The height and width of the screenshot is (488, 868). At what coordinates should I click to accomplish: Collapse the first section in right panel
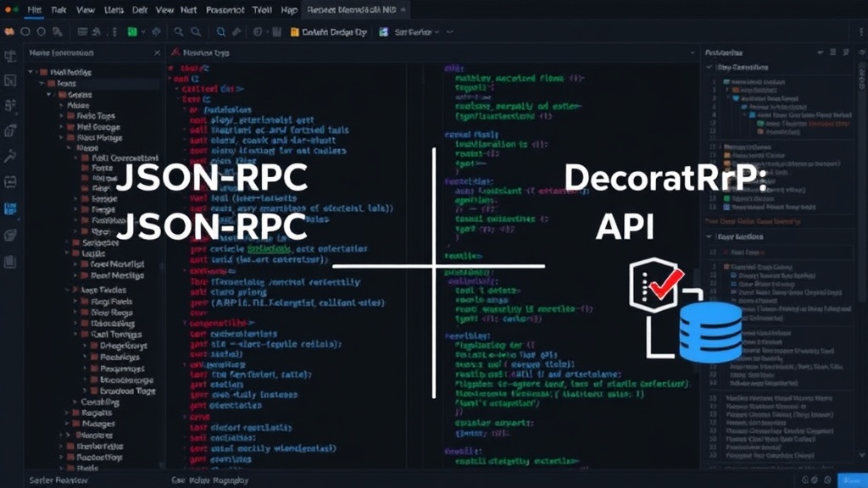709,67
